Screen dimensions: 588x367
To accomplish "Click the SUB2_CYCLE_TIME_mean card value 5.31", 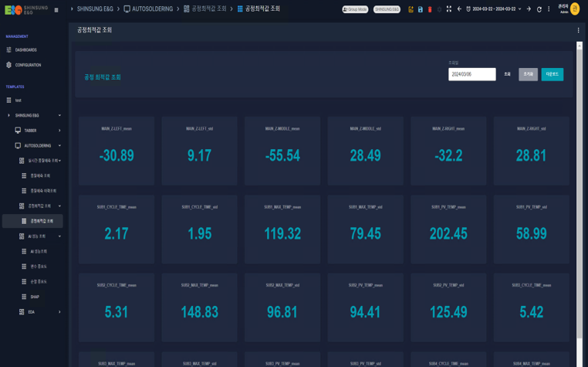I will coord(117,312).
